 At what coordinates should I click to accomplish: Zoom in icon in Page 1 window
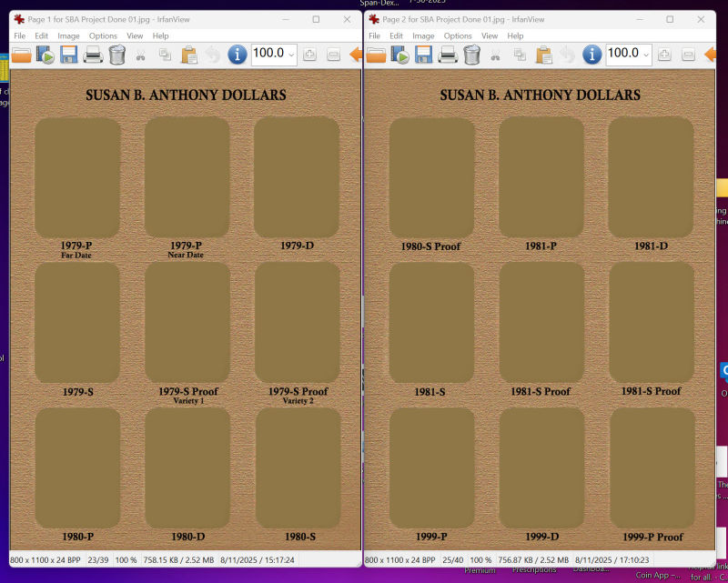tap(309, 55)
